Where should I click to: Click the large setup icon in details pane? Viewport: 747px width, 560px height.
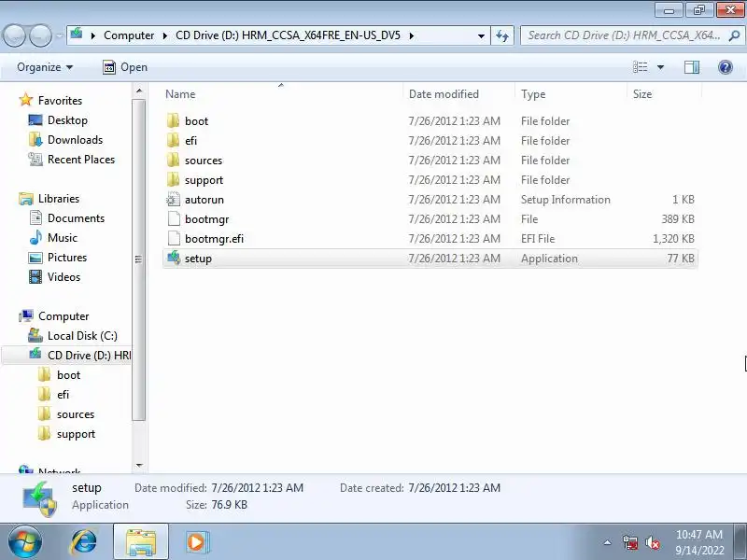pos(40,498)
